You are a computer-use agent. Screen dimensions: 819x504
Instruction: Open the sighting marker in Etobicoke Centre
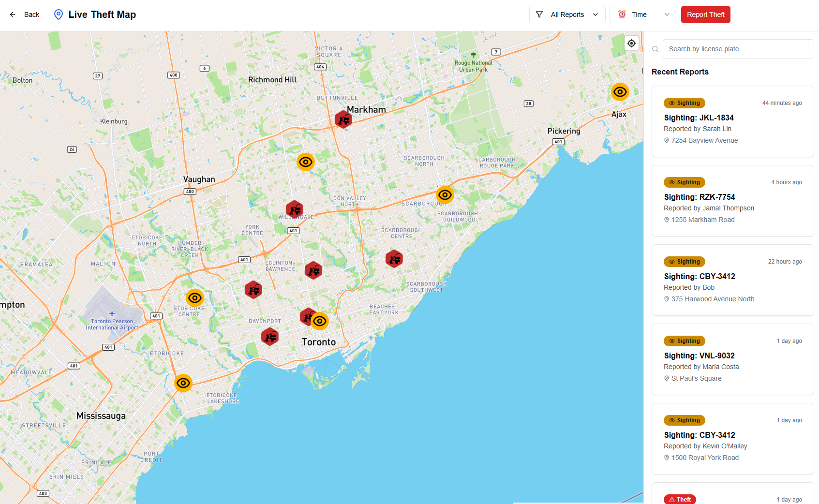[194, 298]
